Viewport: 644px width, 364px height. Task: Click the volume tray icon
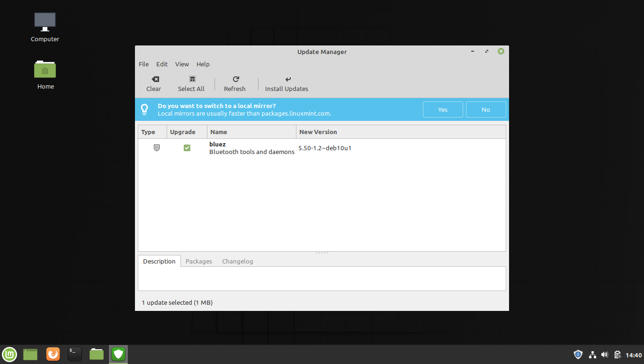point(605,355)
